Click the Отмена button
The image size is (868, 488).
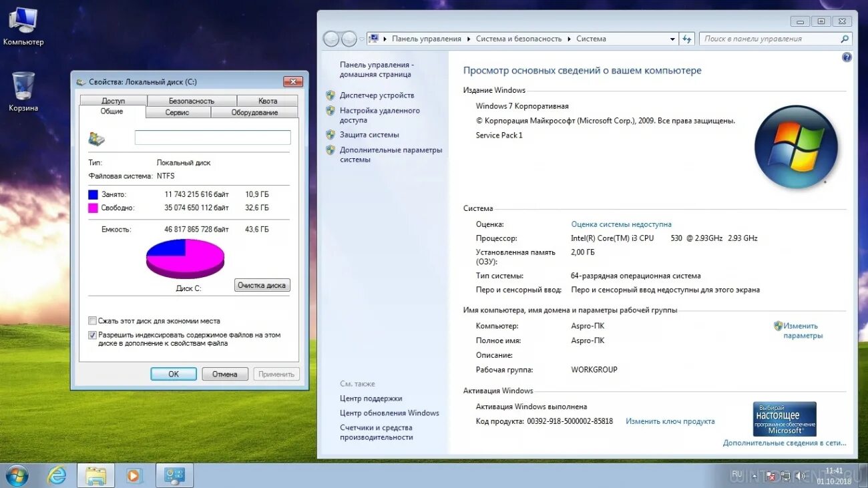225,374
